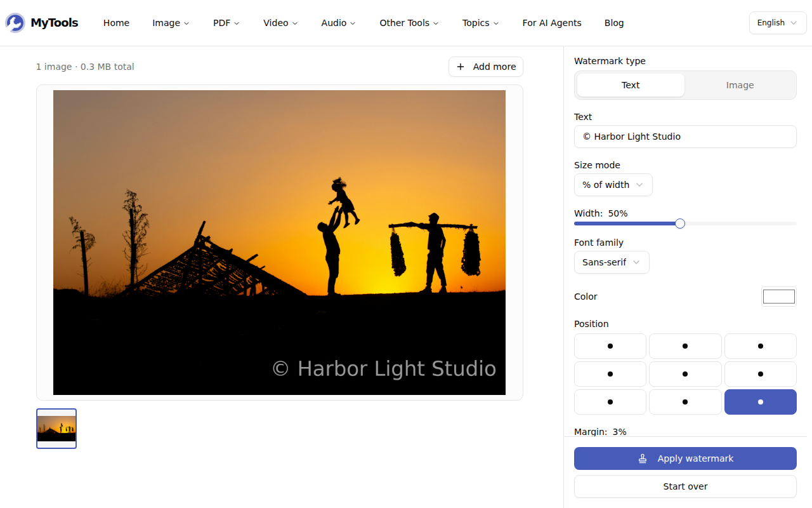812x508 pixels.
Task: Set position to bottom-center
Action: pos(685,402)
